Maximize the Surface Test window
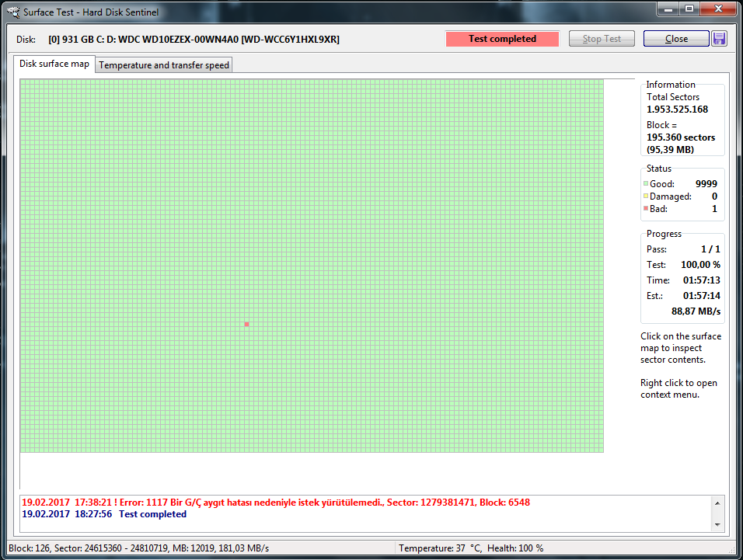Image resolution: width=743 pixels, height=560 pixels. tap(689, 9)
